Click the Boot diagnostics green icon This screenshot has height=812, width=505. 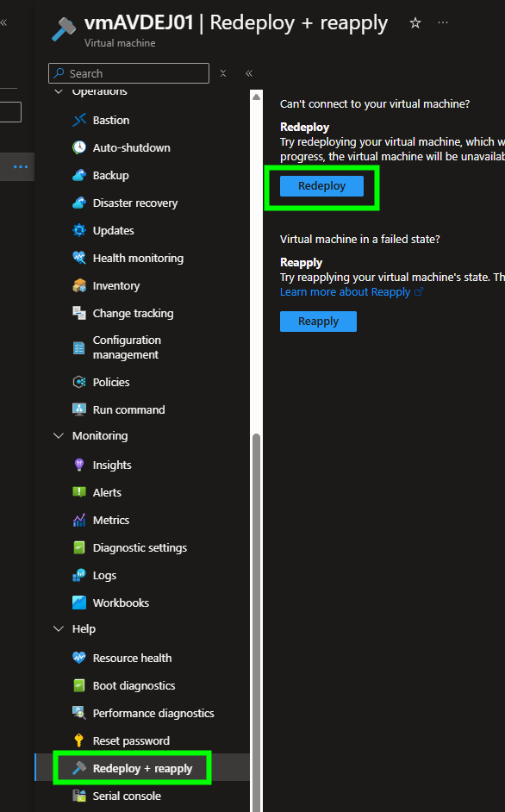(79, 685)
